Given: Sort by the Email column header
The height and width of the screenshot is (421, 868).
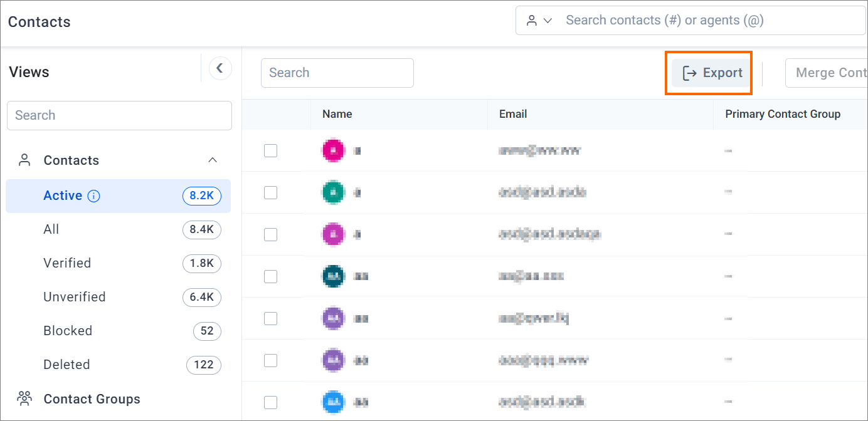Looking at the screenshot, I should click(x=513, y=114).
